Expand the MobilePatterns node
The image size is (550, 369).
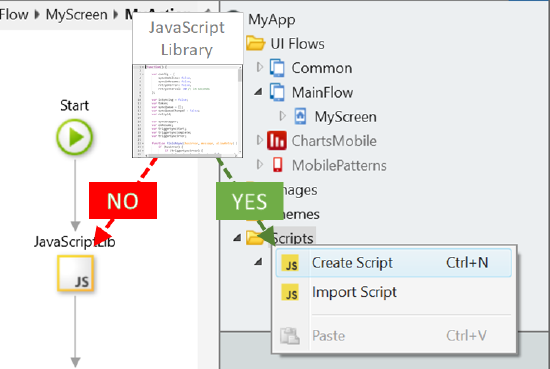[x=260, y=164]
